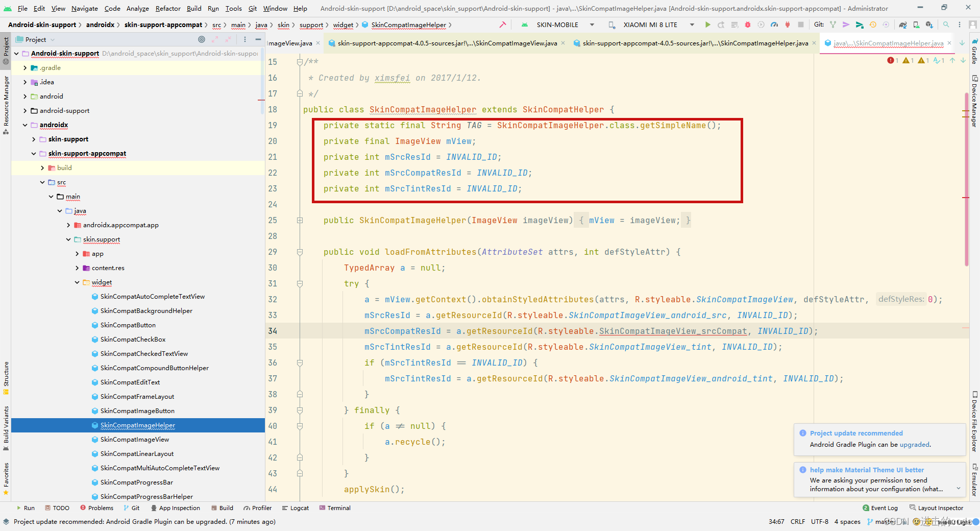Select SkinCompatImageView in the project tree
Viewport: 980px width, 531px height.
135,440
